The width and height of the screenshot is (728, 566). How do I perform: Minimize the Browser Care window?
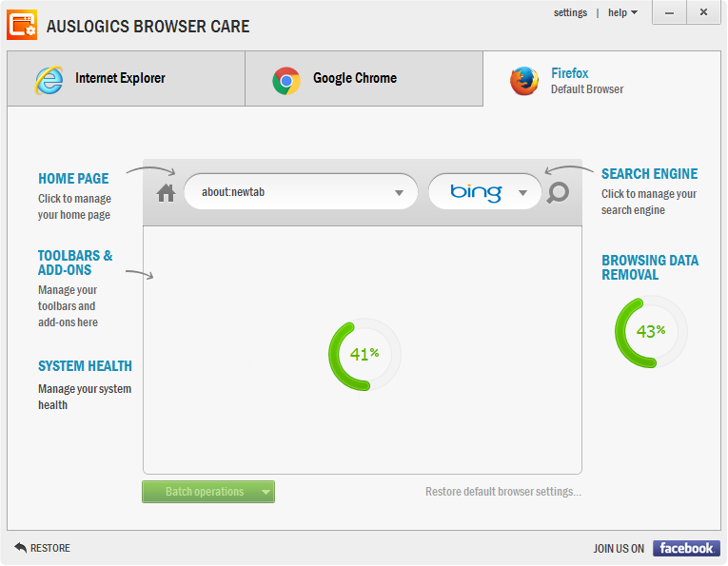point(669,12)
